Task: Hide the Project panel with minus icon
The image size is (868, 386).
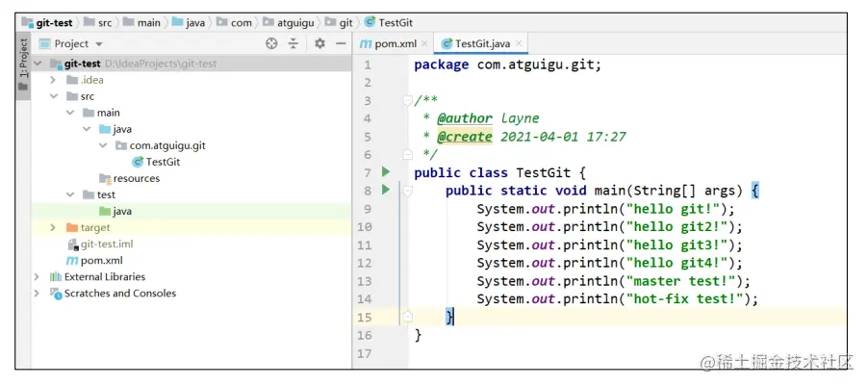Action: tap(341, 43)
